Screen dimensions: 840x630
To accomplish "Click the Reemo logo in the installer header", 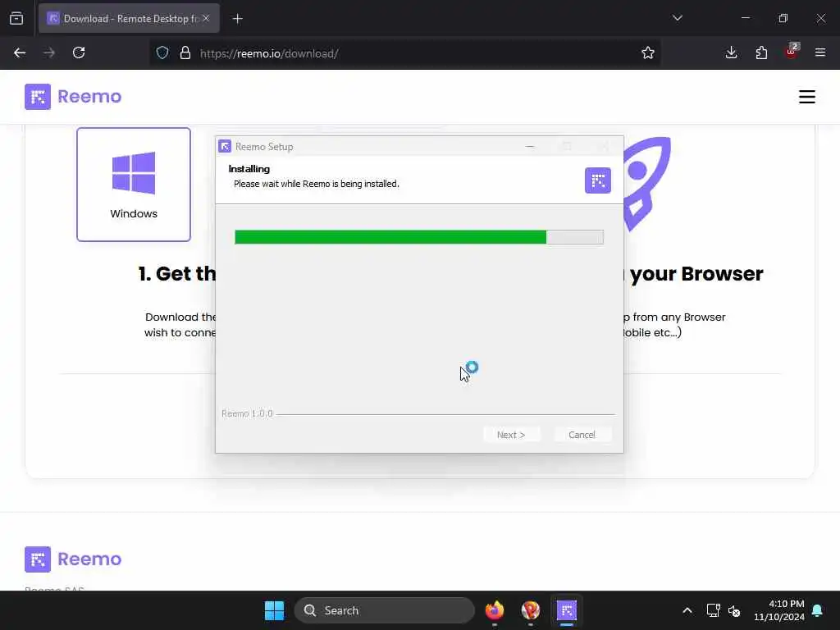I will pyautogui.click(x=598, y=180).
